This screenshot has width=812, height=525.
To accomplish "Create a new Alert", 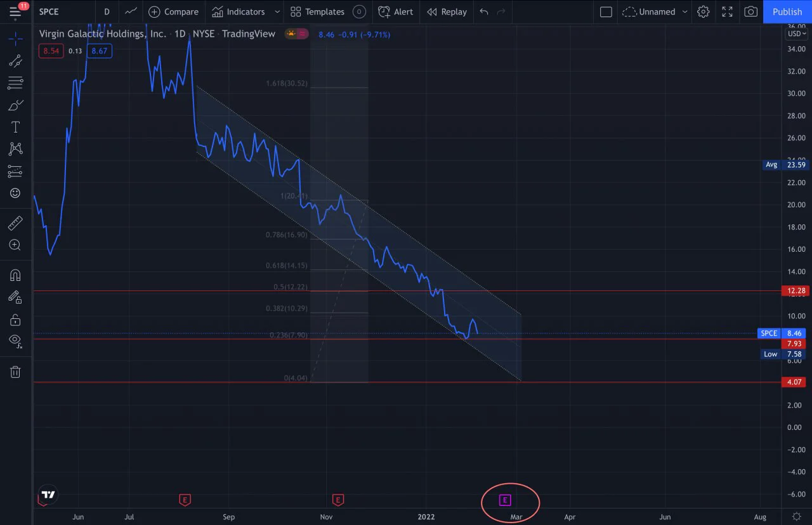I will tap(395, 11).
